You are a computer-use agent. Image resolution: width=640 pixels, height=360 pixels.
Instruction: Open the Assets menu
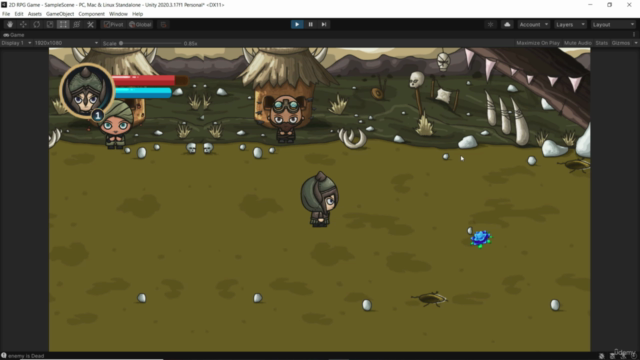pyautogui.click(x=35, y=14)
